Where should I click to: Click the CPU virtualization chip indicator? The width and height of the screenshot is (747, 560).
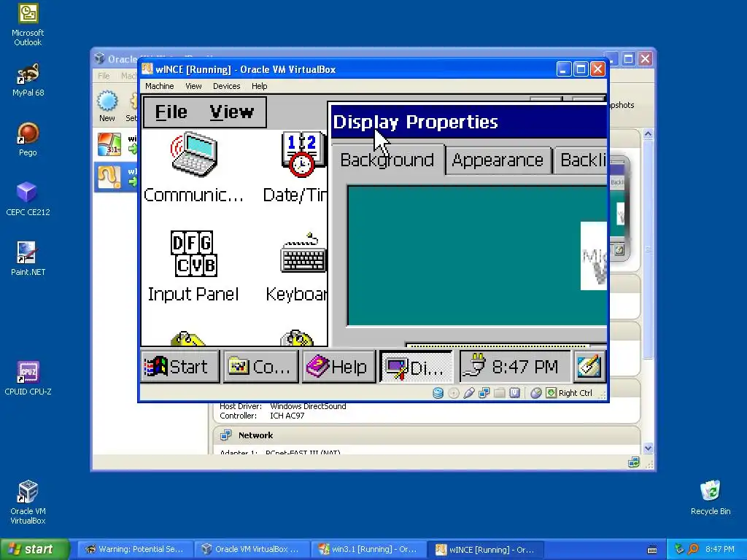pyautogui.click(x=514, y=393)
